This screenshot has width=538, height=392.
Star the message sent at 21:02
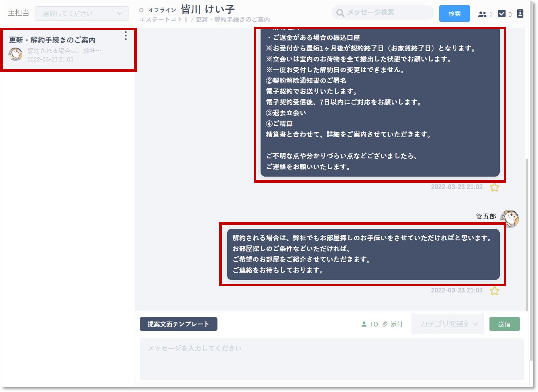[x=494, y=187]
